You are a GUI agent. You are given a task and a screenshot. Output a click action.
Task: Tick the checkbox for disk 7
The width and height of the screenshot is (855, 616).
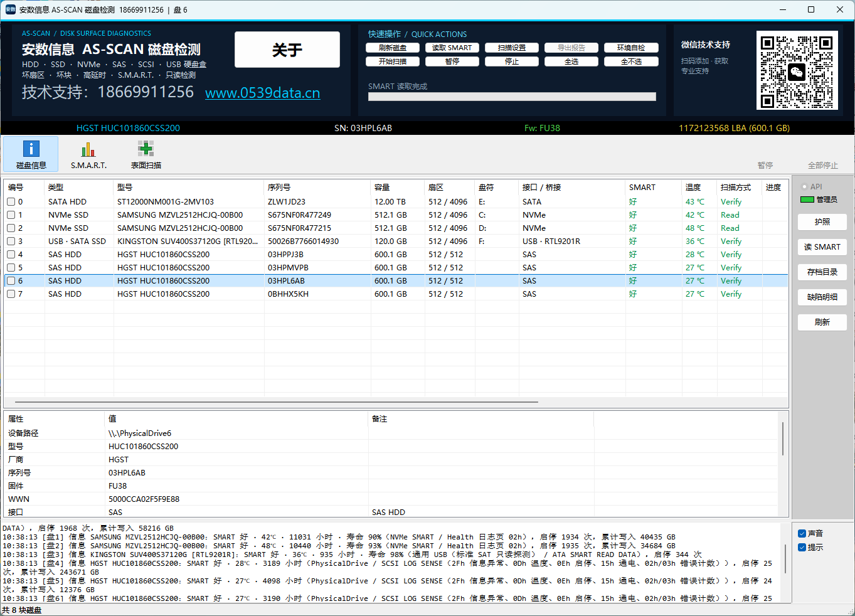11,294
